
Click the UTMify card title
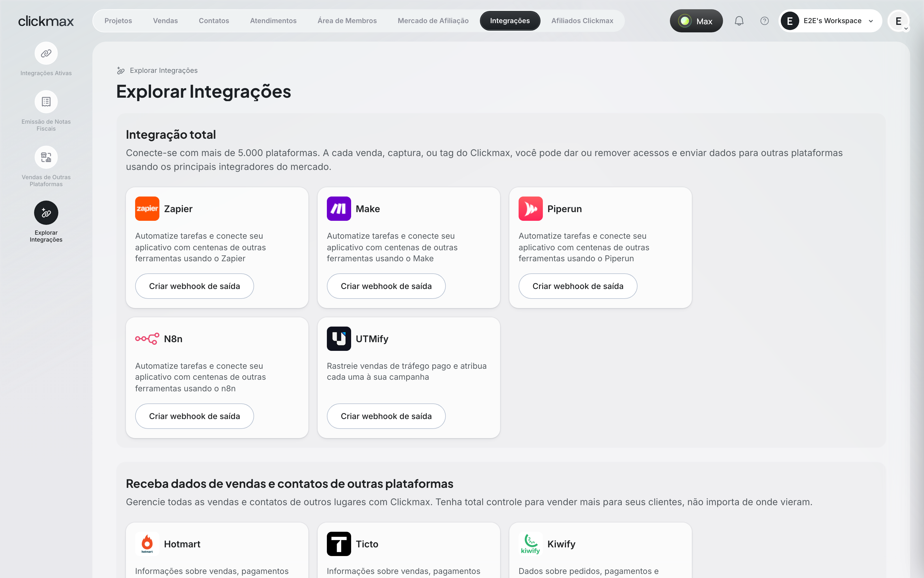(372, 339)
